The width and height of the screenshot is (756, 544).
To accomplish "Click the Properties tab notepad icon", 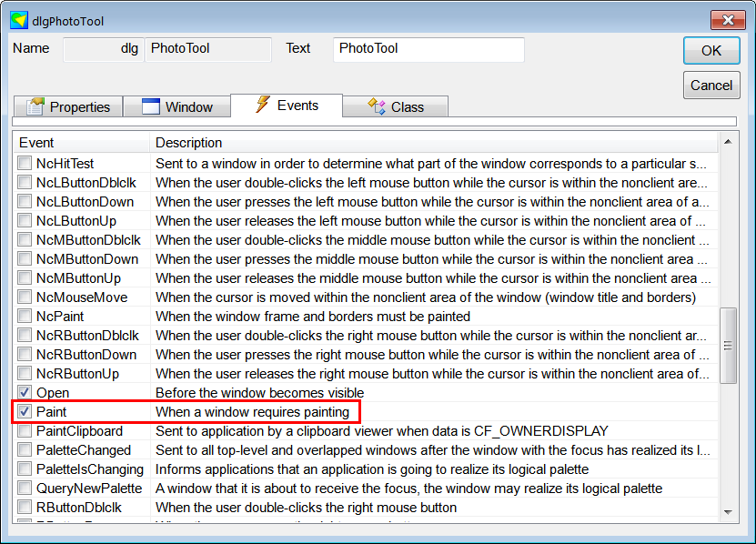I will click(x=35, y=106).
